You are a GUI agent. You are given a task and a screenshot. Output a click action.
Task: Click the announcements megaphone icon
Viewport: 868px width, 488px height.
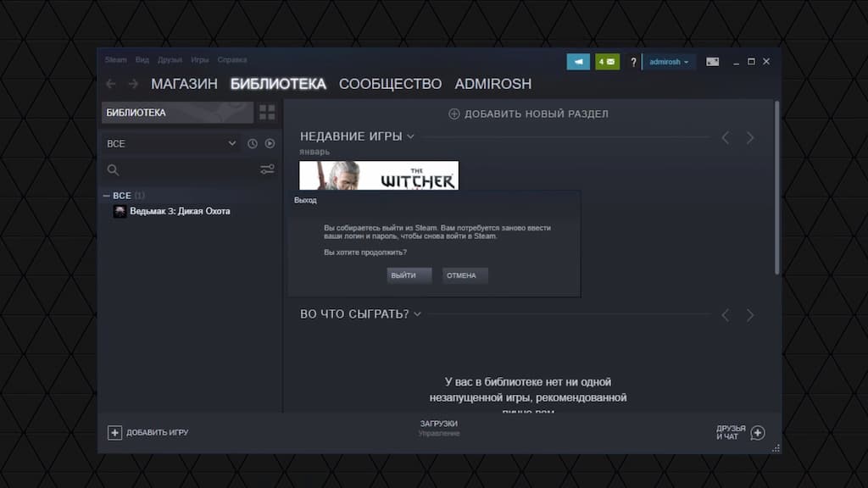578,61
